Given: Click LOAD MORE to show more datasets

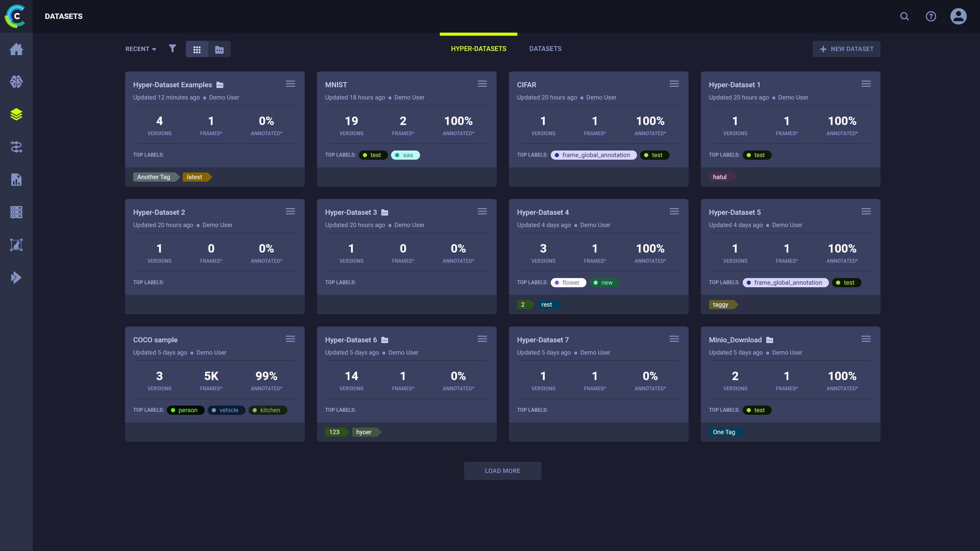Looking at the screenshot, I should pyautogui.click(x=502, y=471).
